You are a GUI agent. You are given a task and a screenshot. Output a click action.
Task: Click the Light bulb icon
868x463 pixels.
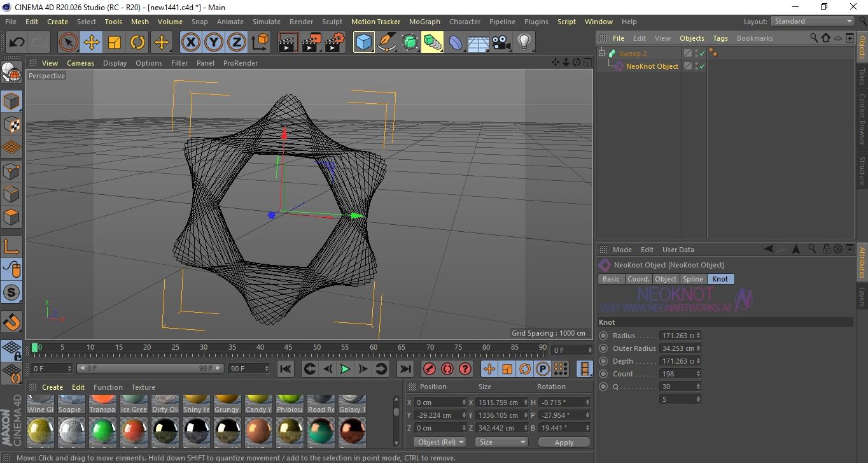point(524,43)
